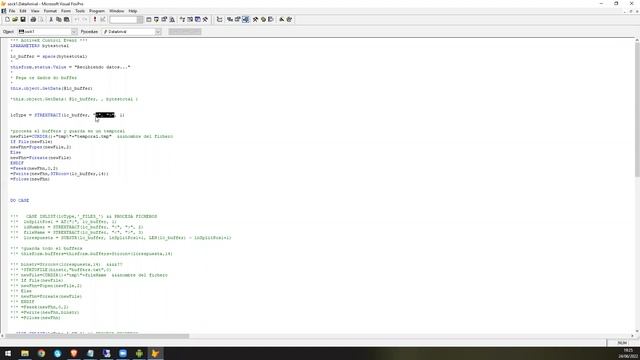
Task: Open File Explorer from the taskbar
Action: [x=25, y=353]
